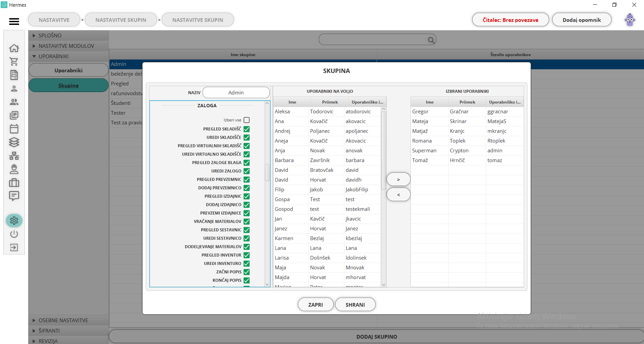Open the people group icon in sidebar
Viewport: 644px width, 344px height.
14,102
